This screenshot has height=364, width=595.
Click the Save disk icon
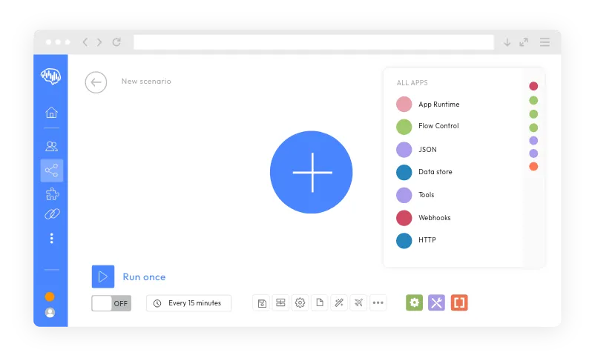[262, 303]
